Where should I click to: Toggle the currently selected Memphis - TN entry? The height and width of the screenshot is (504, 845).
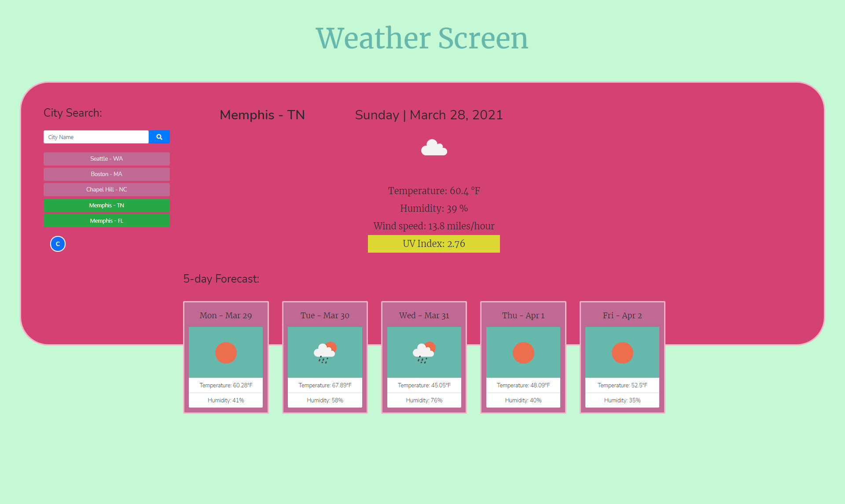pos(106,205)
